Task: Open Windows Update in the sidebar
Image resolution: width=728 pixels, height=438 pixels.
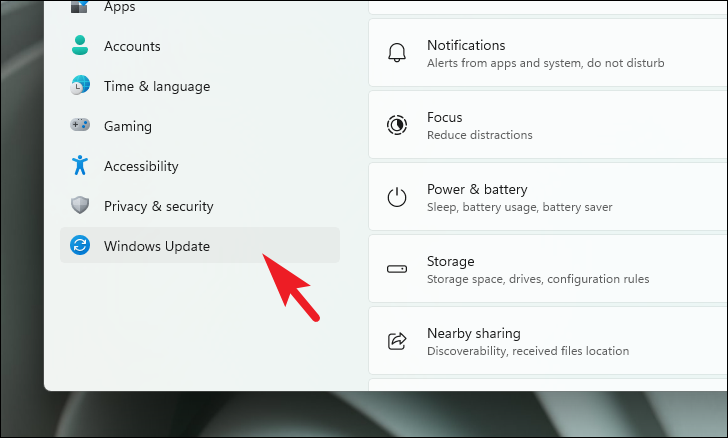Action: [200, 245]
